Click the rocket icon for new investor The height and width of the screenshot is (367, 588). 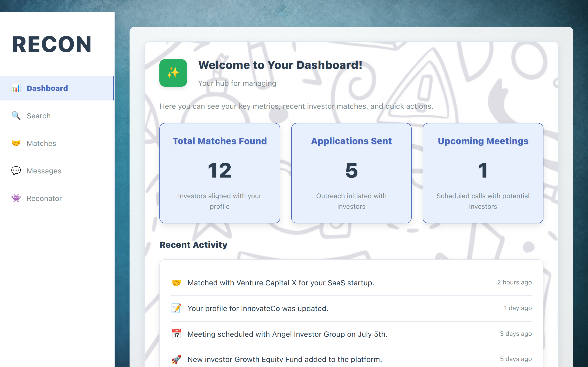tap(176, 359)
